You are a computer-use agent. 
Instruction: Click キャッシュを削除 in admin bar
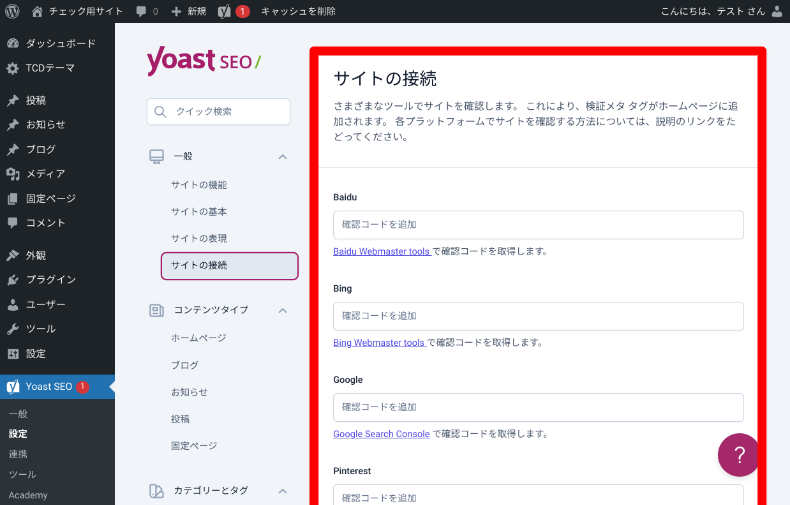(298, 11)
